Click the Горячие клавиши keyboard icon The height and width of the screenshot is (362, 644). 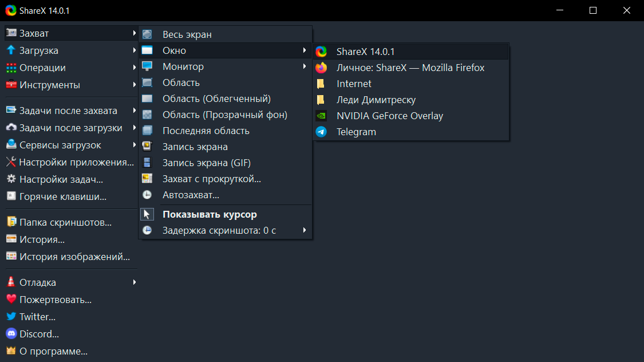pos(11,196)
